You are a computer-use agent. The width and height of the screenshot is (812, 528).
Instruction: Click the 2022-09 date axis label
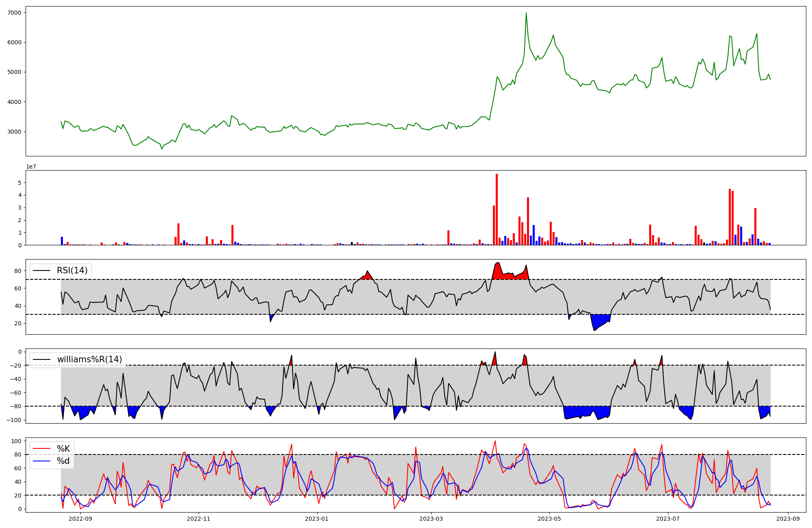80,519
